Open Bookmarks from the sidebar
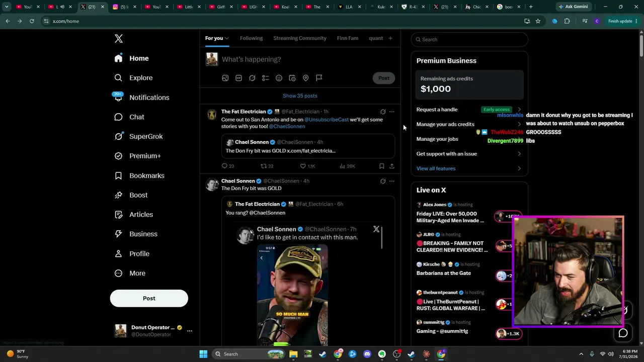 click(x=139, y=175)
